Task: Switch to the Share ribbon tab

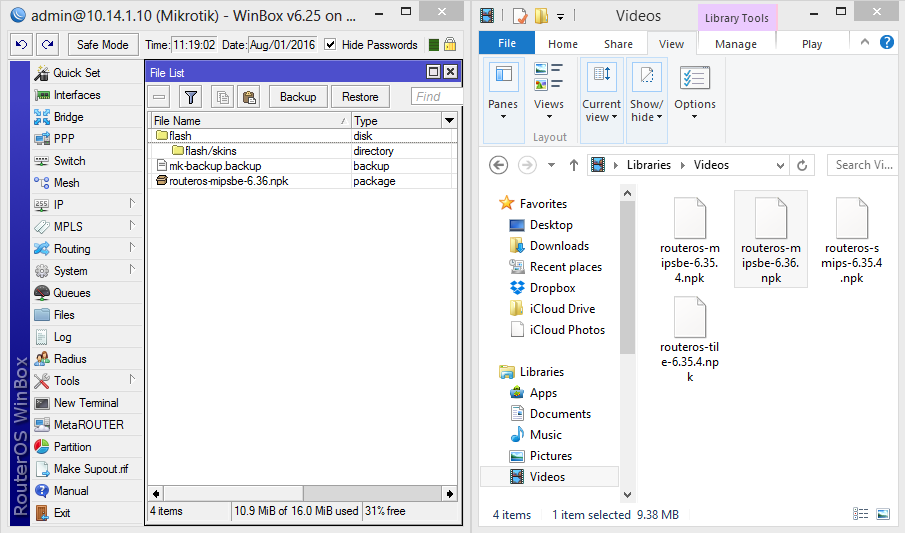Action: pyautogui.click(x=618, y=44)
